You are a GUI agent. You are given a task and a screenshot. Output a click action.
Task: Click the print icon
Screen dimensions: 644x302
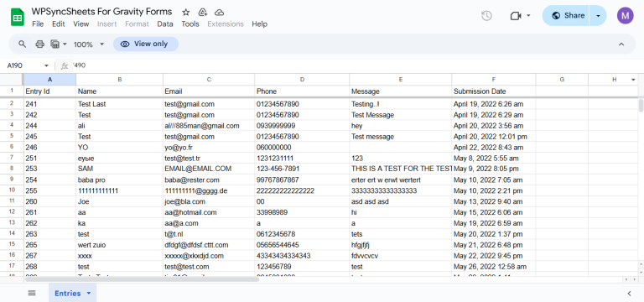[39, 44]
